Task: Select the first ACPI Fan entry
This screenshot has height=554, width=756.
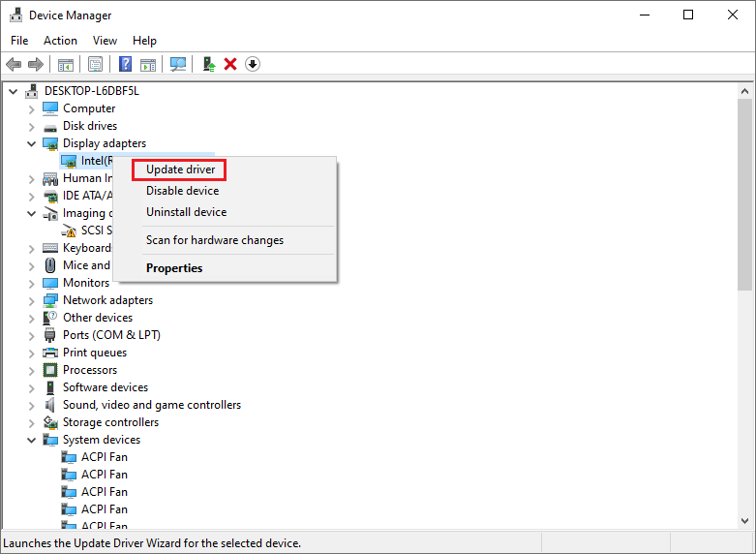Action: point(105,457)
